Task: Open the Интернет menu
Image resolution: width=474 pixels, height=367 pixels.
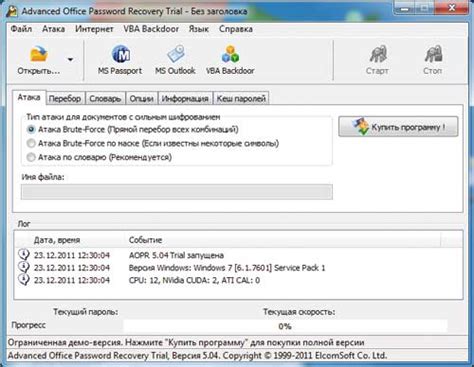Action: (94, 29)
